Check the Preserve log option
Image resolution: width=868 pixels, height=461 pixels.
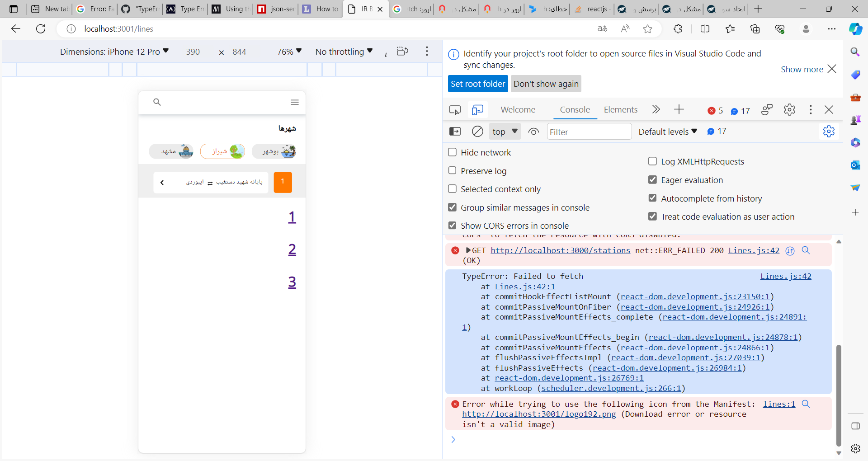click(x=452, y=170)
